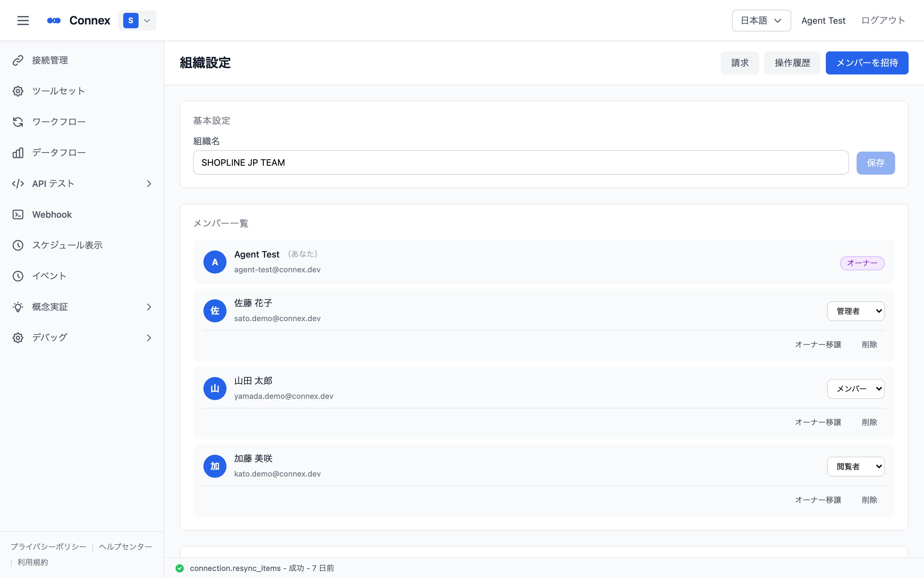Image resolution: width=924 pixels, height=578 pixels.
Task: Click ログアウト in the header
Action: [883, 21]
